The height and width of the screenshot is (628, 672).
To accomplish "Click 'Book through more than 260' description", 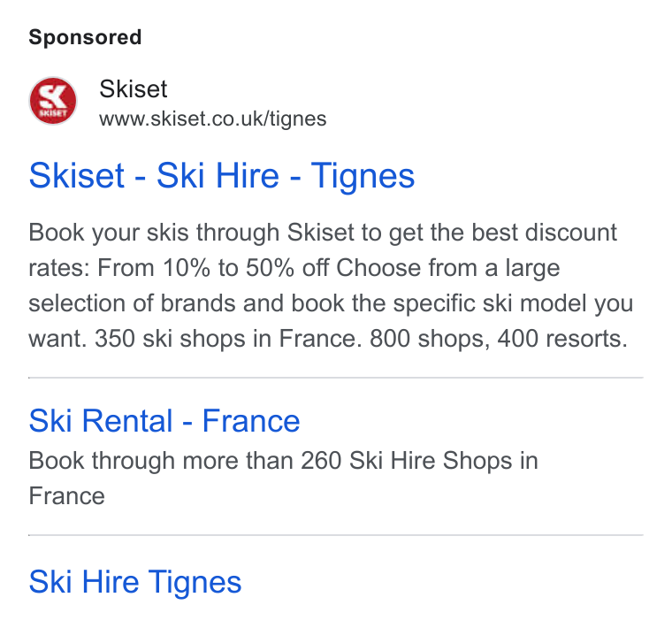I will [x=185, y=461].
